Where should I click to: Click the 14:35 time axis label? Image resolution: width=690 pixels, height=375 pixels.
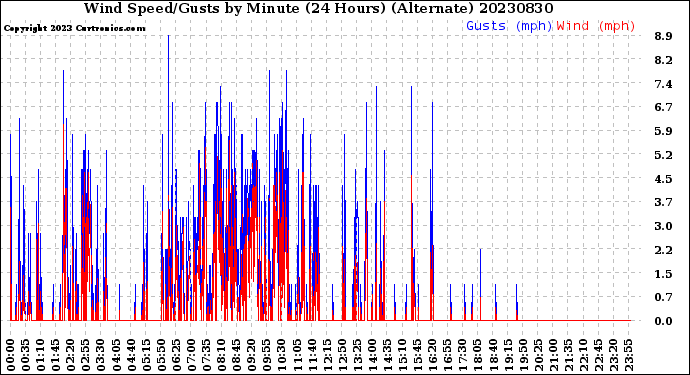[x=387, y=355]
